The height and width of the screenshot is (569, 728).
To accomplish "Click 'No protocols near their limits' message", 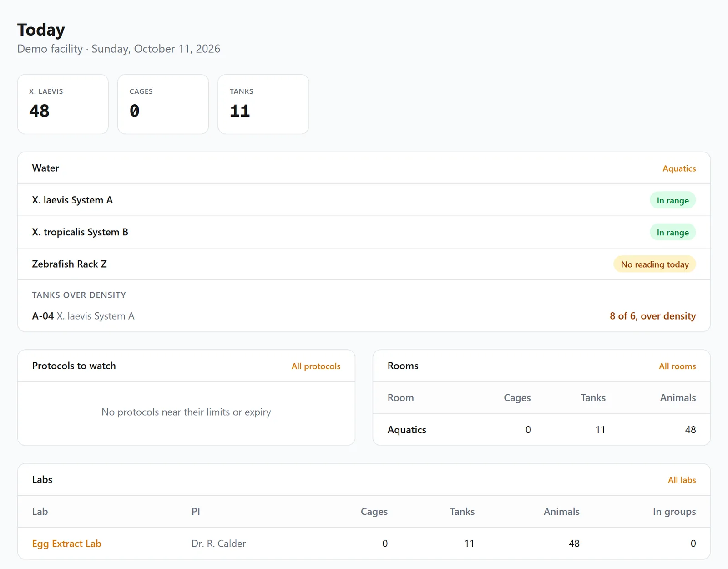I will coord(186,412).
